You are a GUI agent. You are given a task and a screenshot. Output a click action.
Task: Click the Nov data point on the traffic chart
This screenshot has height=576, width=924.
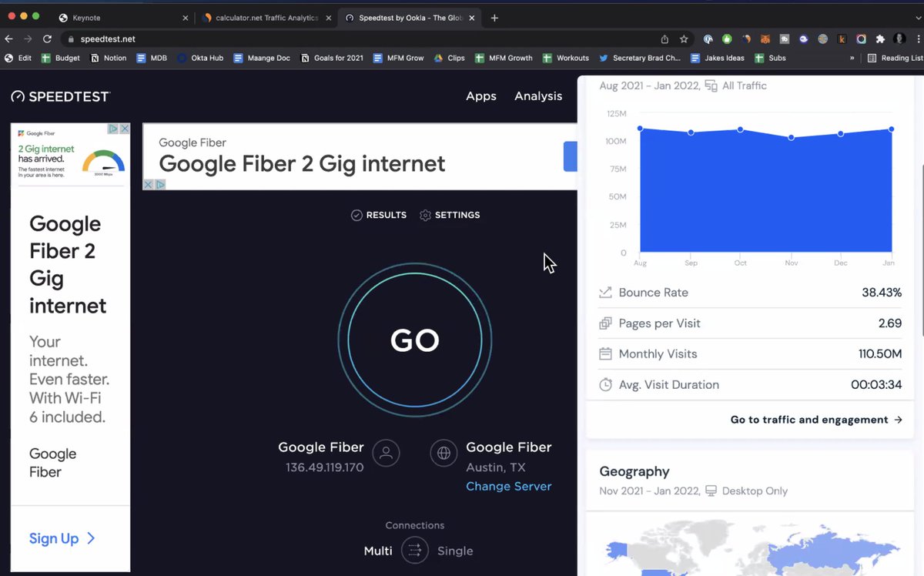coord(791,138)
